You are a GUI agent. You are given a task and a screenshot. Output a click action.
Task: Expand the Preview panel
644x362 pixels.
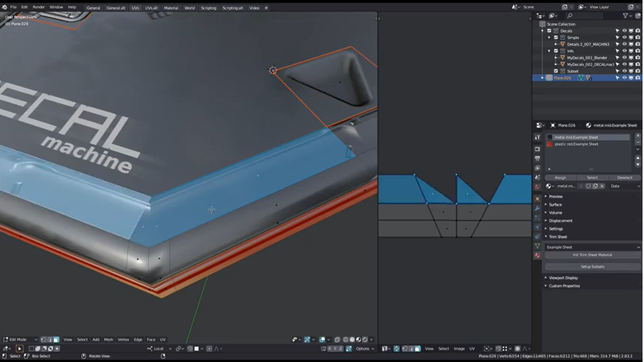(555, 196)
